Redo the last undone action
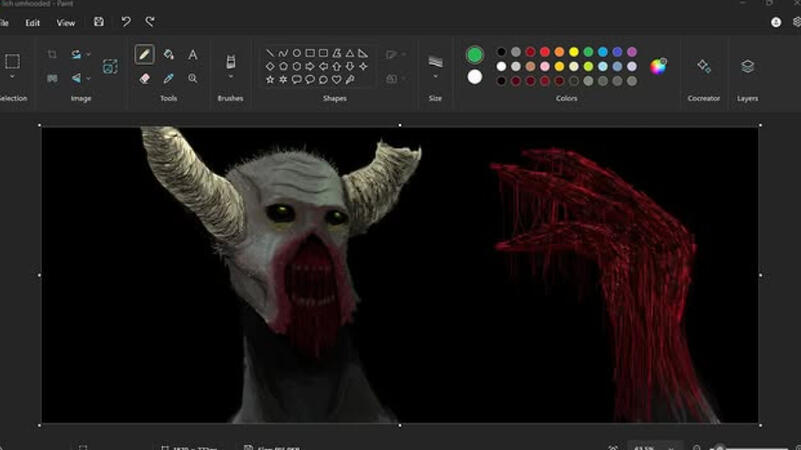 150,22
